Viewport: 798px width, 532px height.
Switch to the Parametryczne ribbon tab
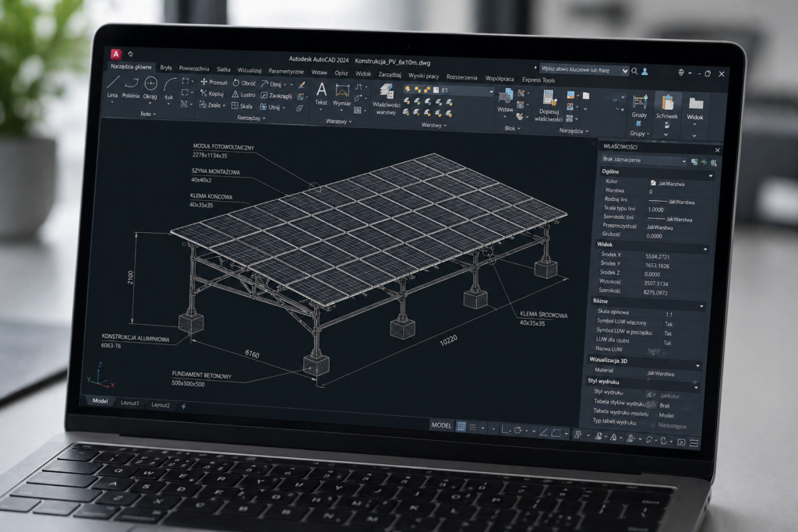click(286, 71)
